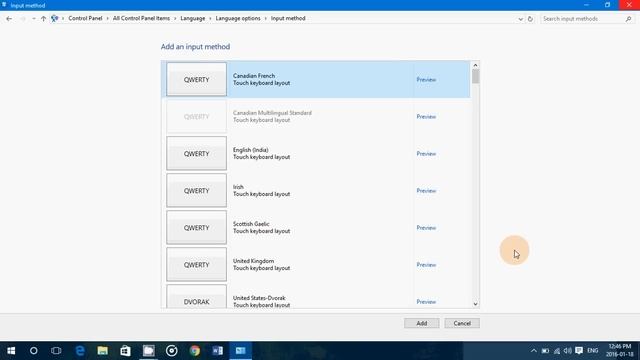Click the Cancel button
This screenshot has width=640, height=360.
(462, 323)
